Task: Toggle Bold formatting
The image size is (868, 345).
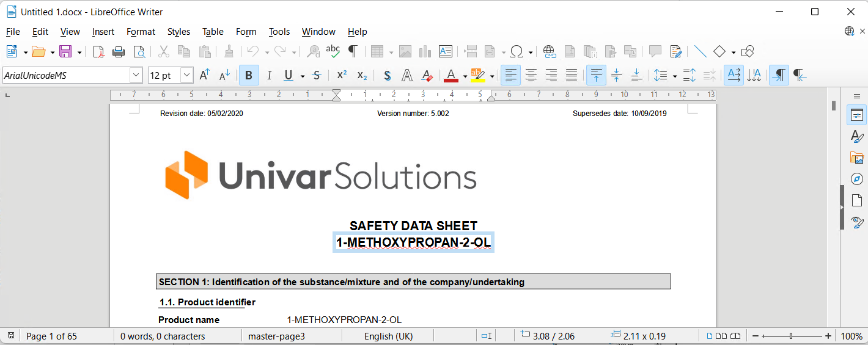Action: click(249, 75)
